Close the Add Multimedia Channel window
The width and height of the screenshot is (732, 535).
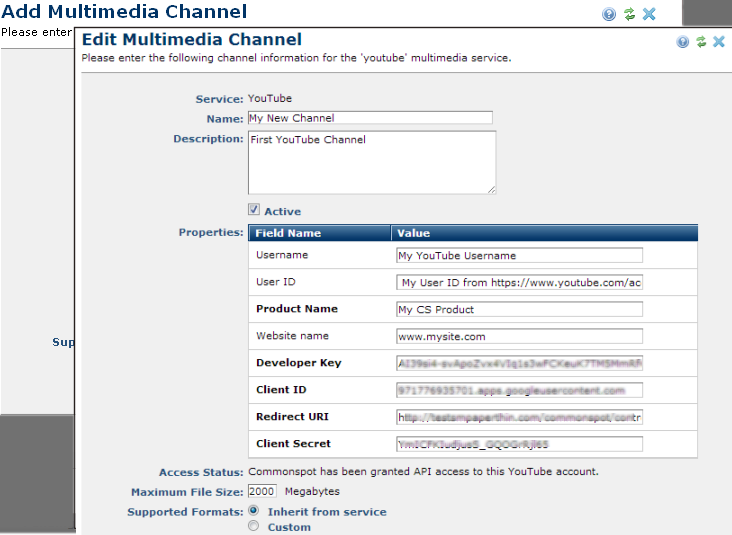click(649, 14)
